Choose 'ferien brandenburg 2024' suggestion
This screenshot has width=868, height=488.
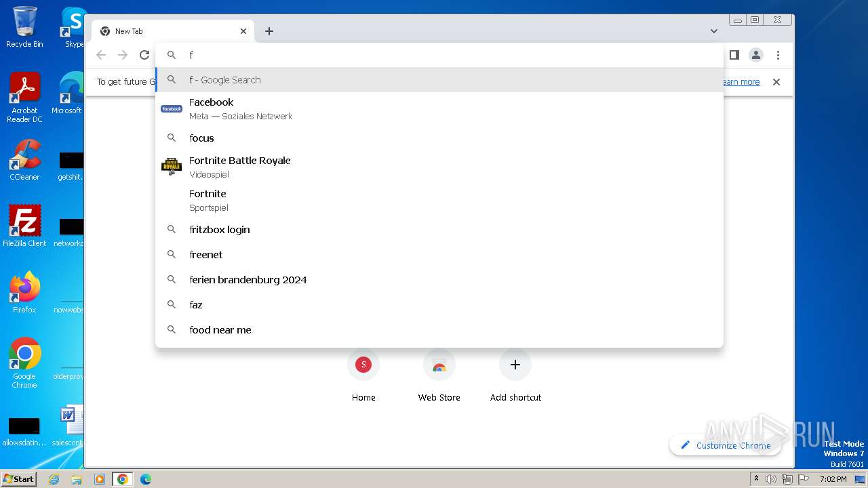click(x=439, y=280)
